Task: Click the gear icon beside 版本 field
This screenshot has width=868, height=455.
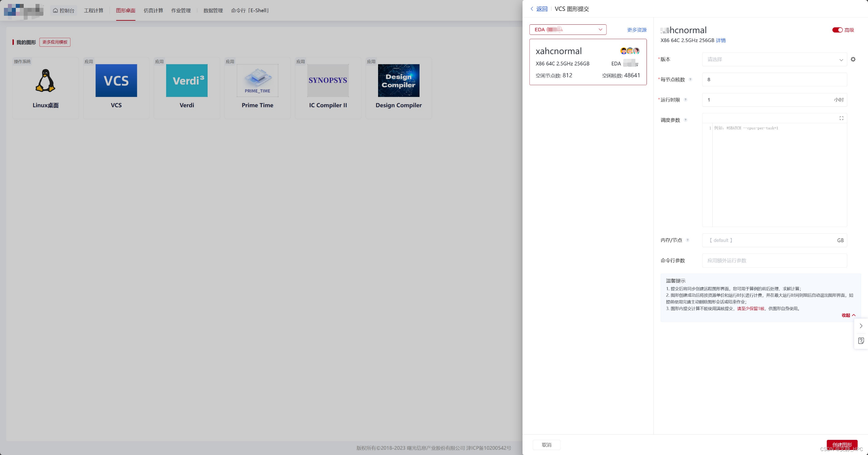Action: coord(853,59)
